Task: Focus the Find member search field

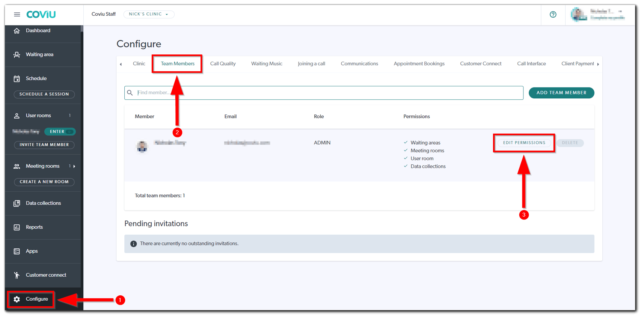Action: pyautogui.click(x=324, y=93)
